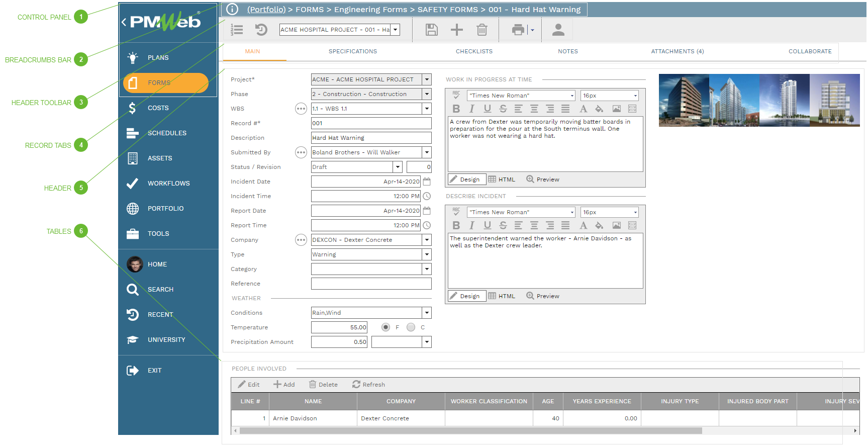Apply bold in Work In Progress editor
The width and height of the screenshot is (868, 447).
pos(456,109)
